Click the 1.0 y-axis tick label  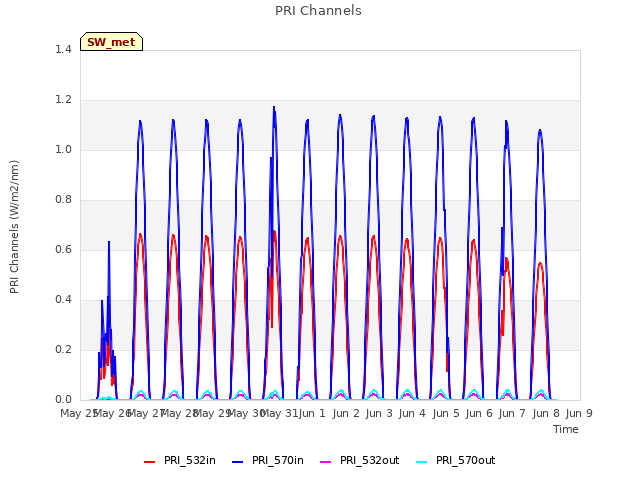pyautogui.click(x=63, y=149)
